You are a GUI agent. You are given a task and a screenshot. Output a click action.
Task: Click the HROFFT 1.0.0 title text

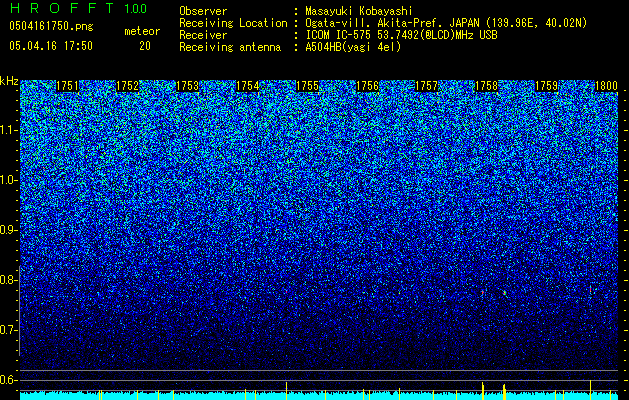pos(78,8)
